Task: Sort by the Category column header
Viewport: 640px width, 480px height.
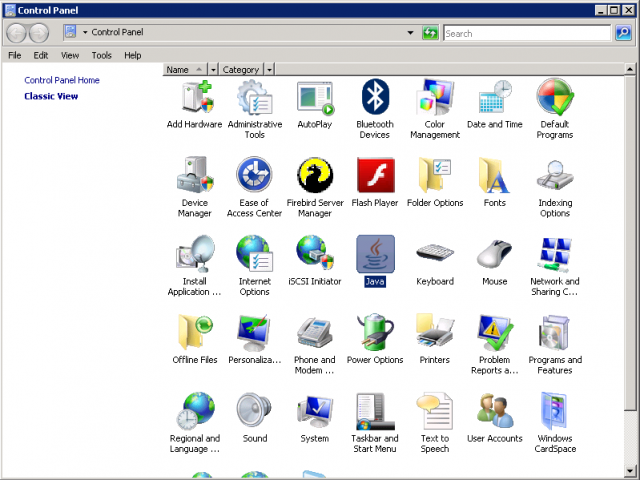Action: coord(241,69)
